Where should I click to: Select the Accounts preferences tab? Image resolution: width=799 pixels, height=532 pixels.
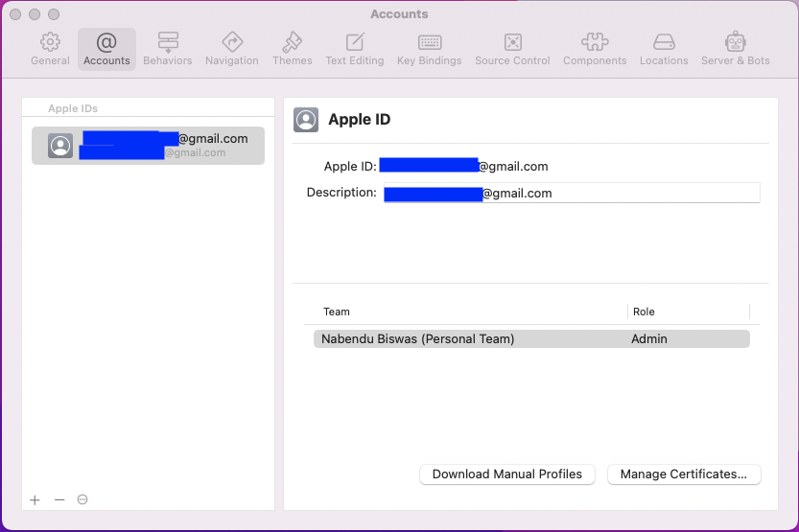106,50
